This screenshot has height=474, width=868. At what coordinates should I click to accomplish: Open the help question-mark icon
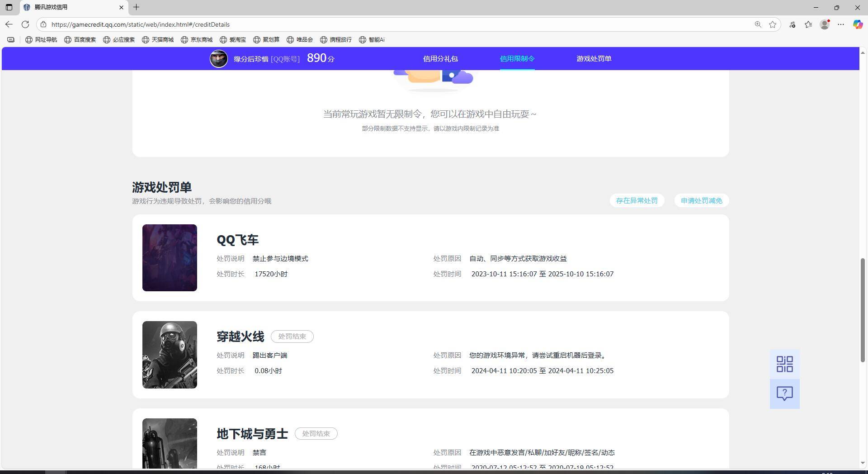[x=784, y=393]
